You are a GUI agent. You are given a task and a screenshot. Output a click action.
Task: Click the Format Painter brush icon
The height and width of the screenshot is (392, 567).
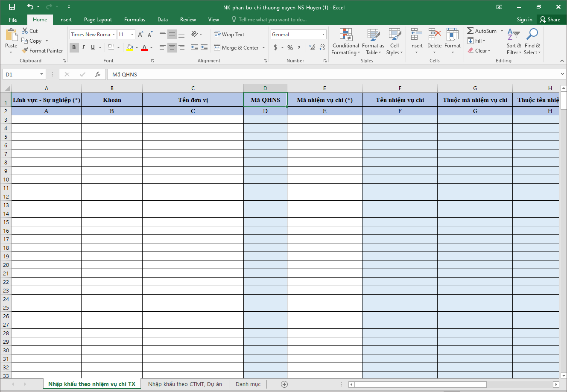[x=25, y=51]
